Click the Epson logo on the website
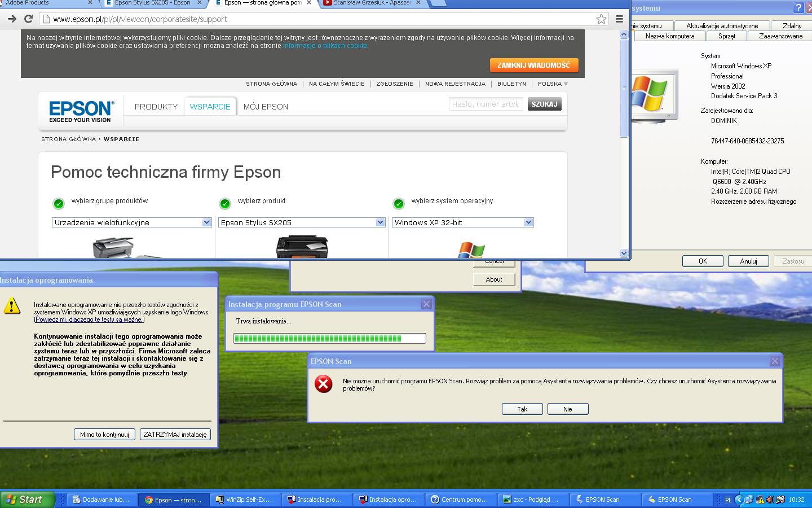This screenshot has height=508, width=812. [x=81, y=111]
